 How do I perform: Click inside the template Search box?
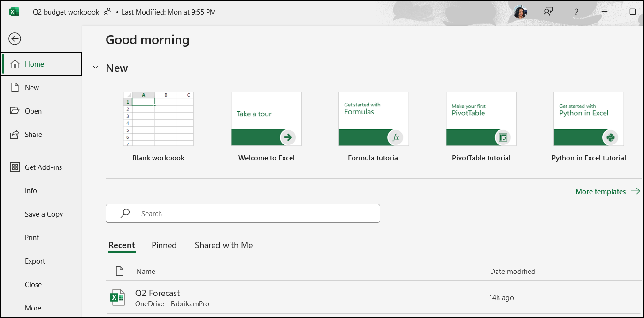coord(243,213)
